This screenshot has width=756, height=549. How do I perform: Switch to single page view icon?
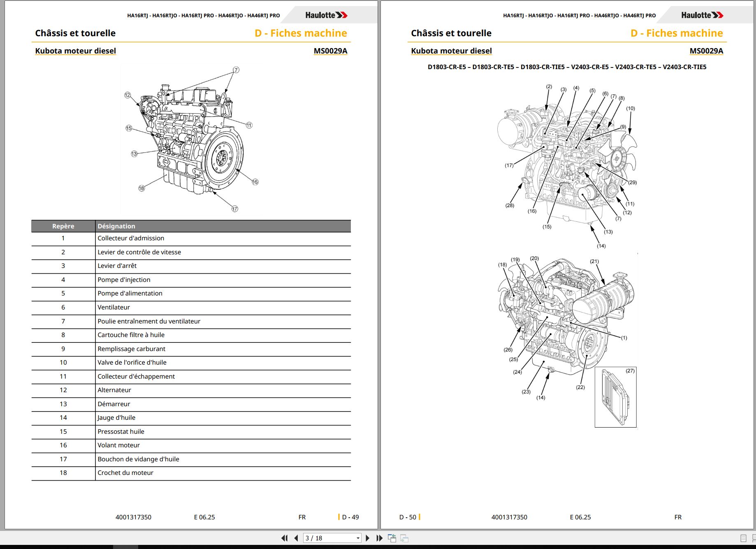[x=743, y=538]
